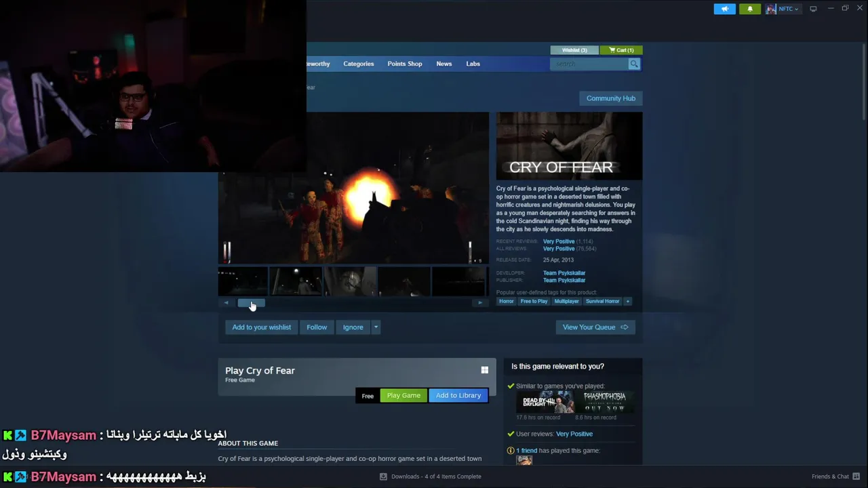Select the fifth screenshot thumbnail
Viewport: 868px width, 488px height.
pos(460,281)
